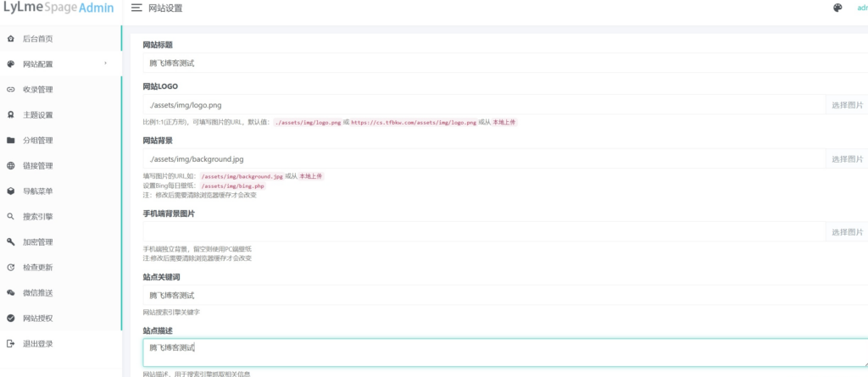The image size is (868, 377).
Task: Select 检查更新 in the sidebar
Action: click(37, 268)
